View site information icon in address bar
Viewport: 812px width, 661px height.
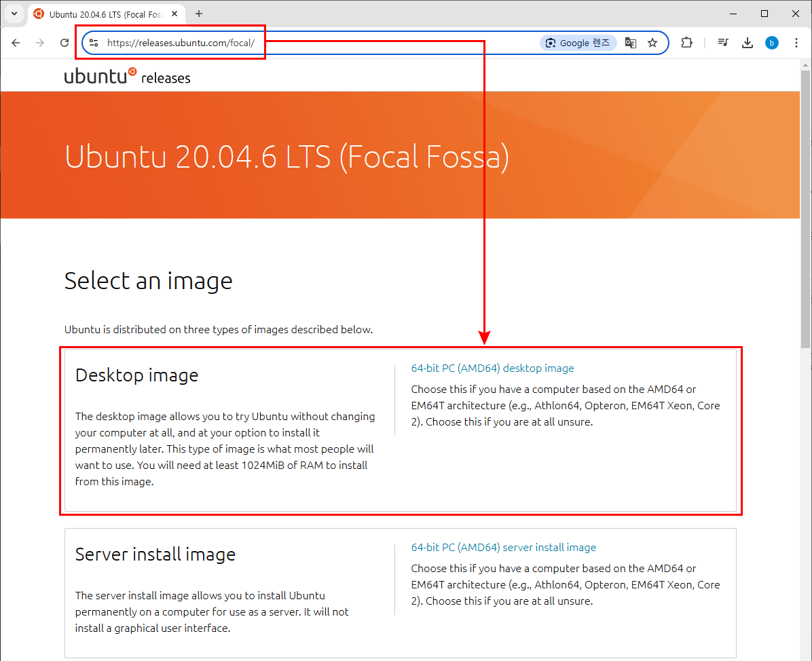(x=94, y=43)
